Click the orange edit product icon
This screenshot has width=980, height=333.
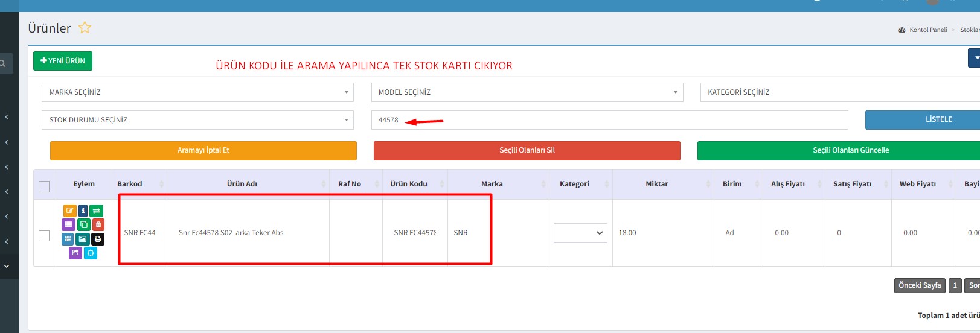tap(69, 211)
